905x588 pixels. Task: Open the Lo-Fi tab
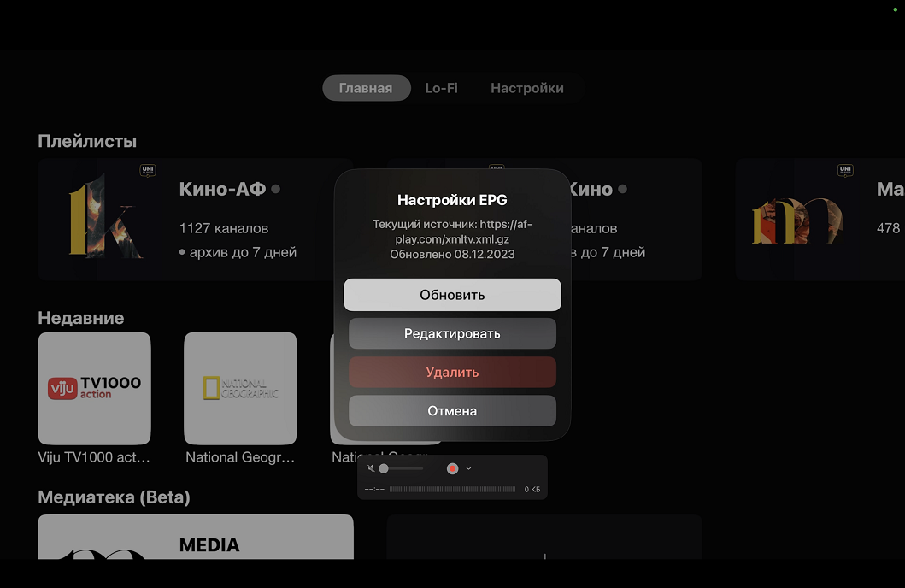tap(441, 88)
